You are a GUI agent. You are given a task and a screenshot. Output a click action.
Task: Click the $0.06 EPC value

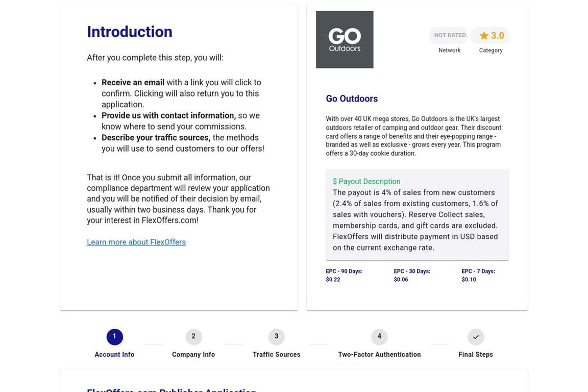tap(401, 280)
